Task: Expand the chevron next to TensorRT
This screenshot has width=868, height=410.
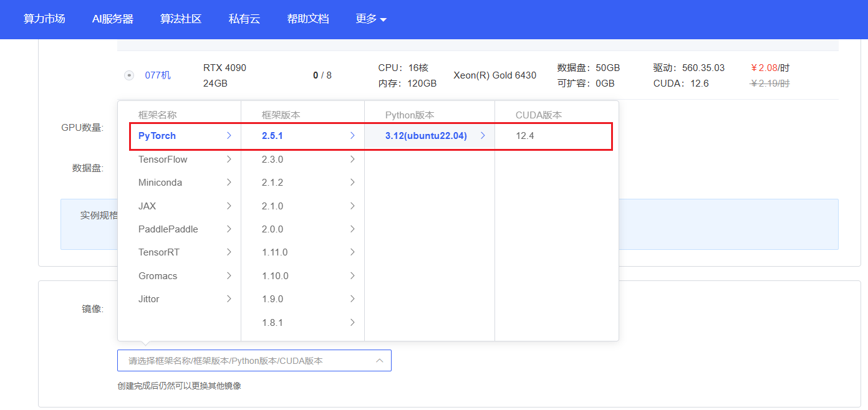Action: pos(229,252)
